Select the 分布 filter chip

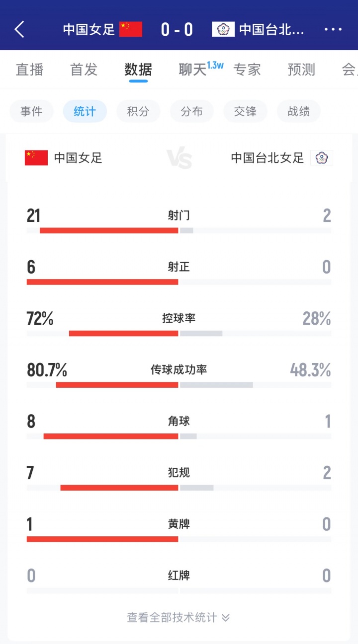click(x=191, y=112)
